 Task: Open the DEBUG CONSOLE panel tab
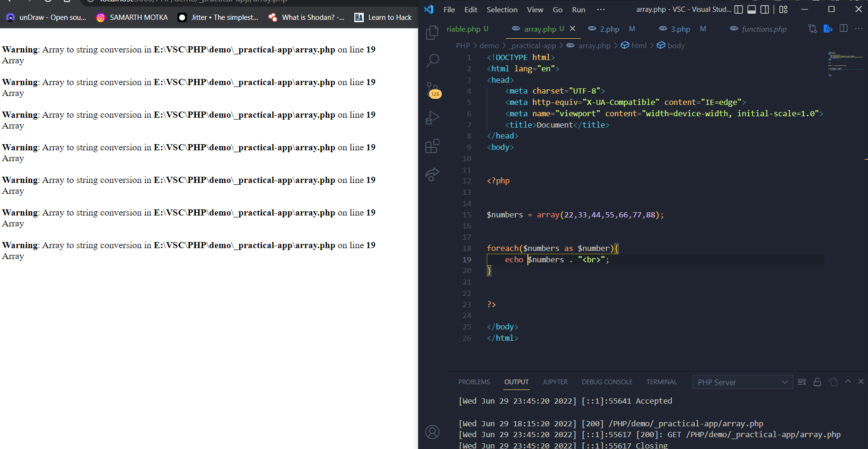pyautogui.click(x=607, y=382)
